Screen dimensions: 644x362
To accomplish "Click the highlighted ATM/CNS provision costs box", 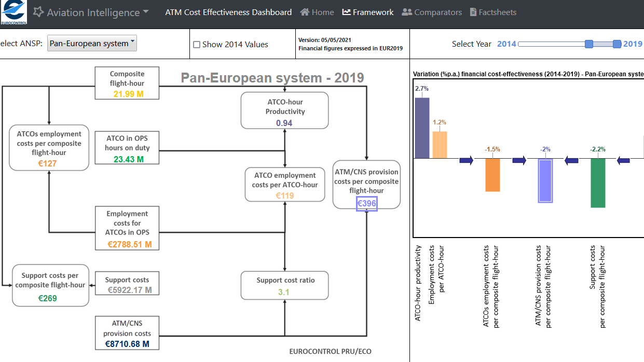I will pyautogui.click(x=366, y=184).
